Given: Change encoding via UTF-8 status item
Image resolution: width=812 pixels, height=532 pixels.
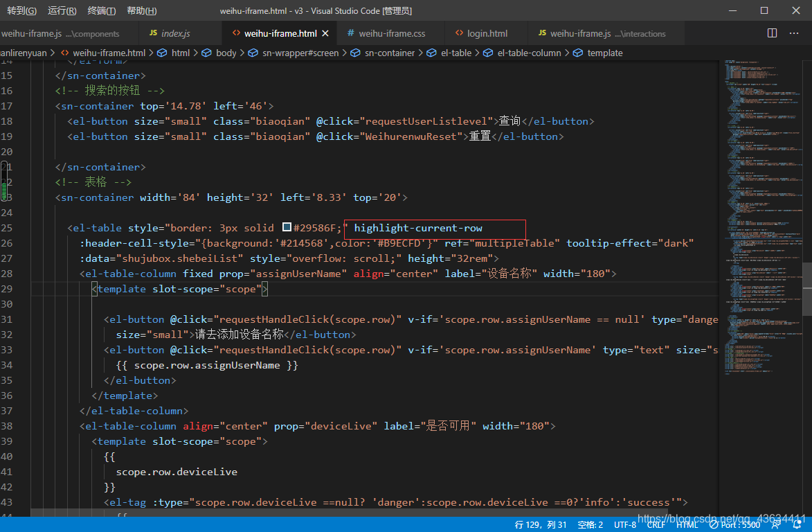Looking at the screenshot, I should pos(624,524).
